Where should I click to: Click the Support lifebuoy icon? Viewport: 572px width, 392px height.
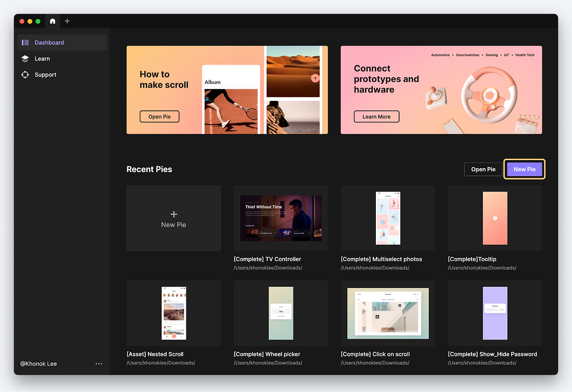(25, 75)
